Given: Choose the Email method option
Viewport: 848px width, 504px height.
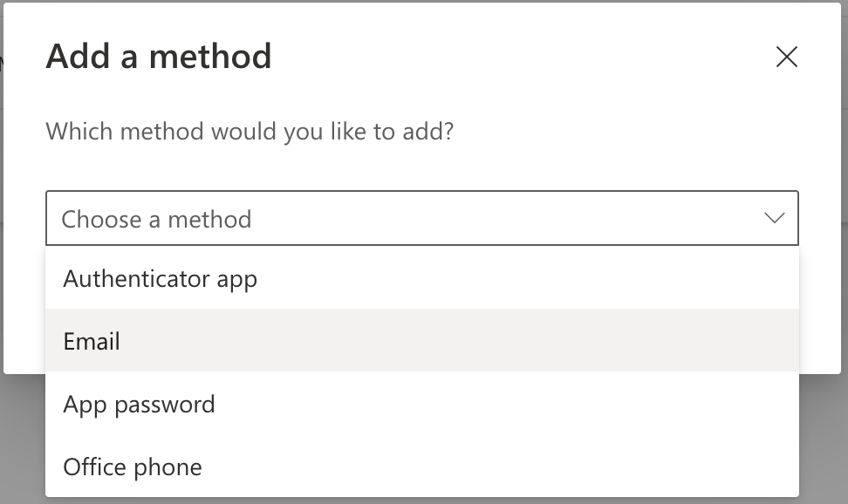Looking at the screenshot, I should click(92, 341).
